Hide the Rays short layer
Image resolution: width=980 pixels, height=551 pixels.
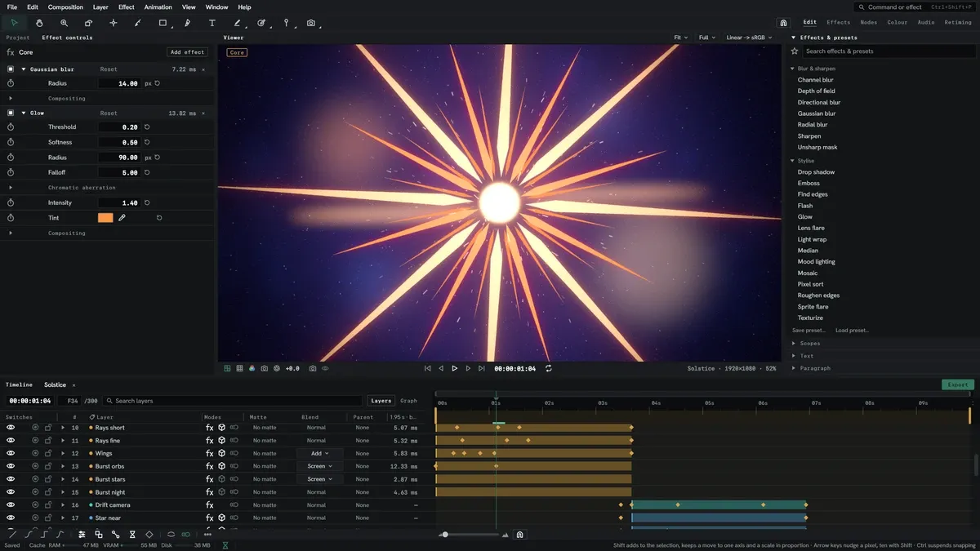click(11, 428)
